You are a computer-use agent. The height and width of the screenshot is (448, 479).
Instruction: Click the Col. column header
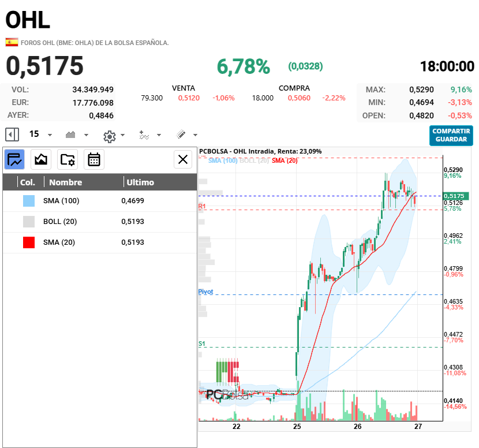click(x=27, y=182)
